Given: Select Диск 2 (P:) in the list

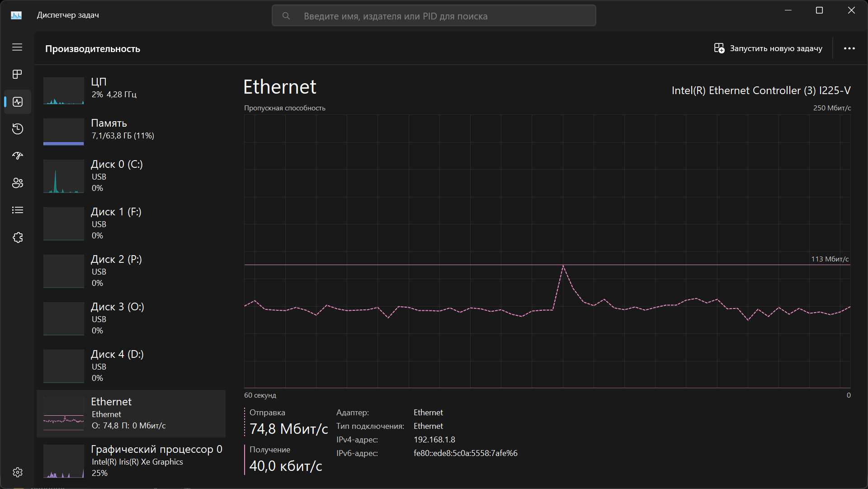Looking at the screenshot, I should pyautogui.click(x=131, y=271).
